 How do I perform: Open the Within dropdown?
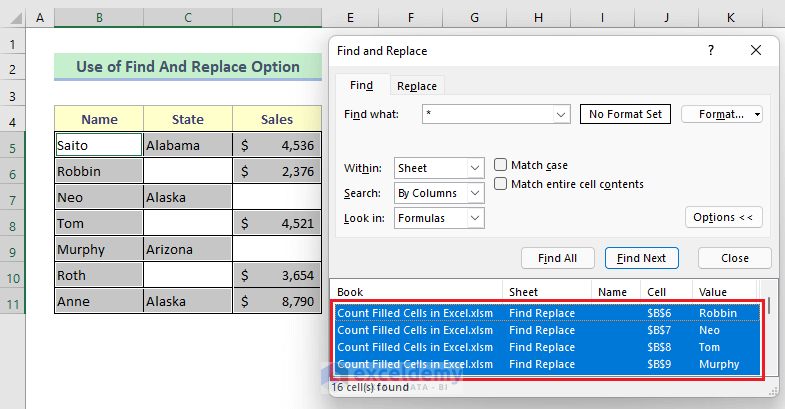(x=474, y=169)
